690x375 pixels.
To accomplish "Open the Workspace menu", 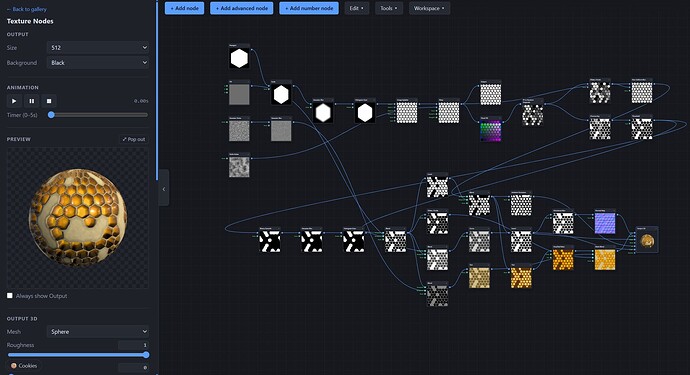I will (429, 8).
